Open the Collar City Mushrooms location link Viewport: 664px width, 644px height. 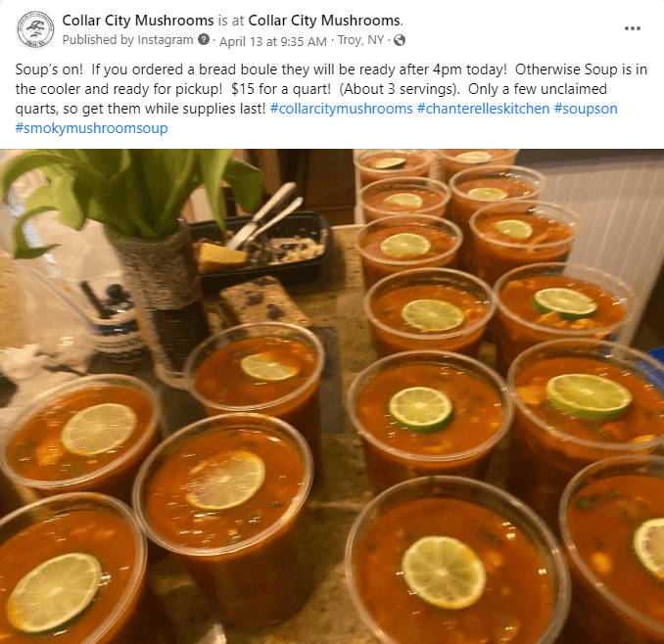tap(324, 21)
